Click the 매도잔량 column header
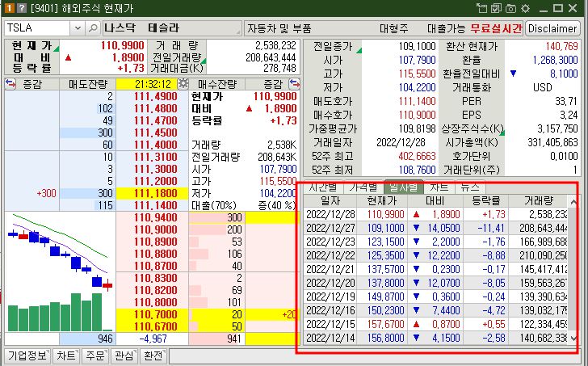This screenshot has width=588, height=366. pyautogui.click(x=88, y=84)
